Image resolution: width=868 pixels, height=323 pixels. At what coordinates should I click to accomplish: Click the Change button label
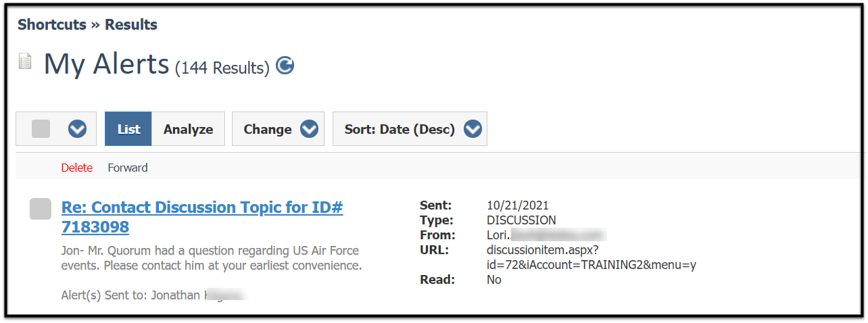pos(268,129)
